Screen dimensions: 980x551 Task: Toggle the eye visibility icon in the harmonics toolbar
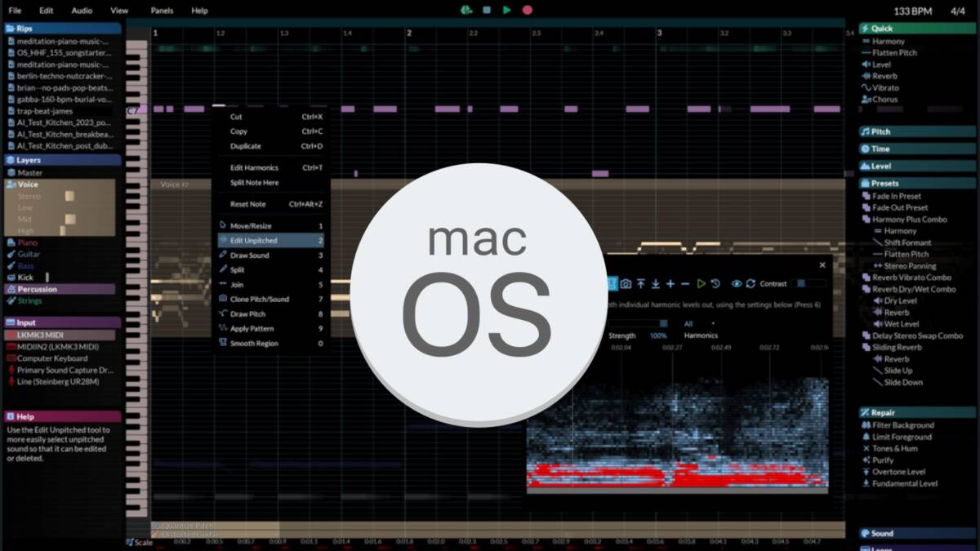pyautogui.click(x=737, y=283)
